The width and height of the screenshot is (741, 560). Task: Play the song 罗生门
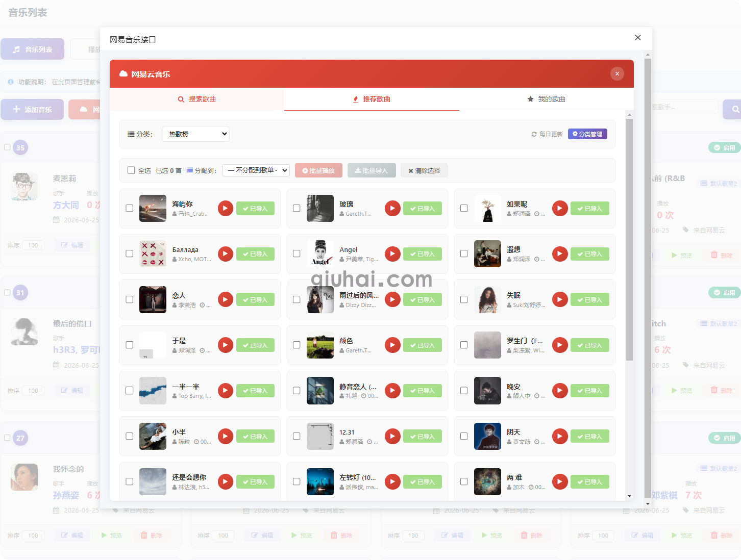coord(560,345)
